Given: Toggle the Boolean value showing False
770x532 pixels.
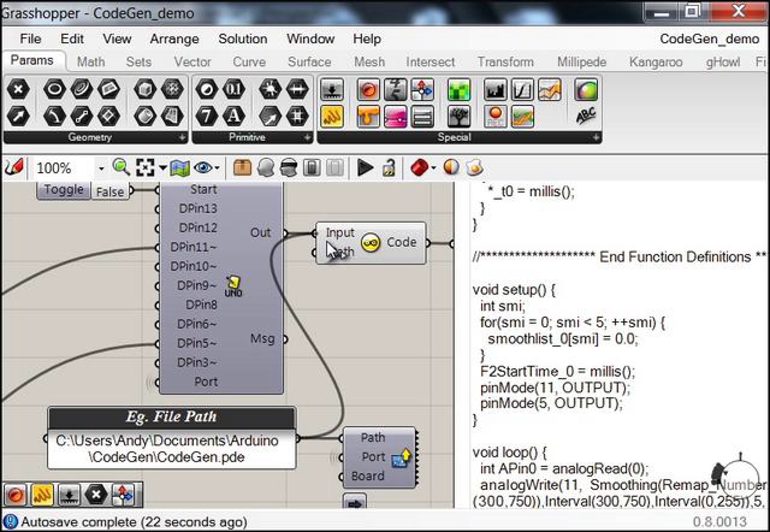Looking at the screenshot, I should [x=110, y=192].
